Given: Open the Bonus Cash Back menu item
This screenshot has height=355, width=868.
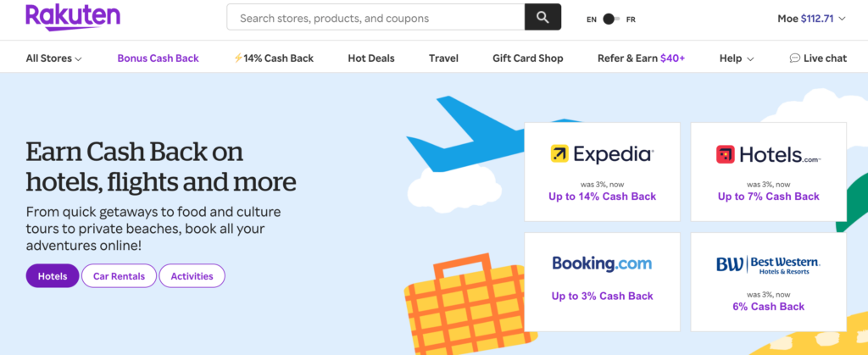Looking at the screenshot, I should pyautogui.click(x=158, y=58).
